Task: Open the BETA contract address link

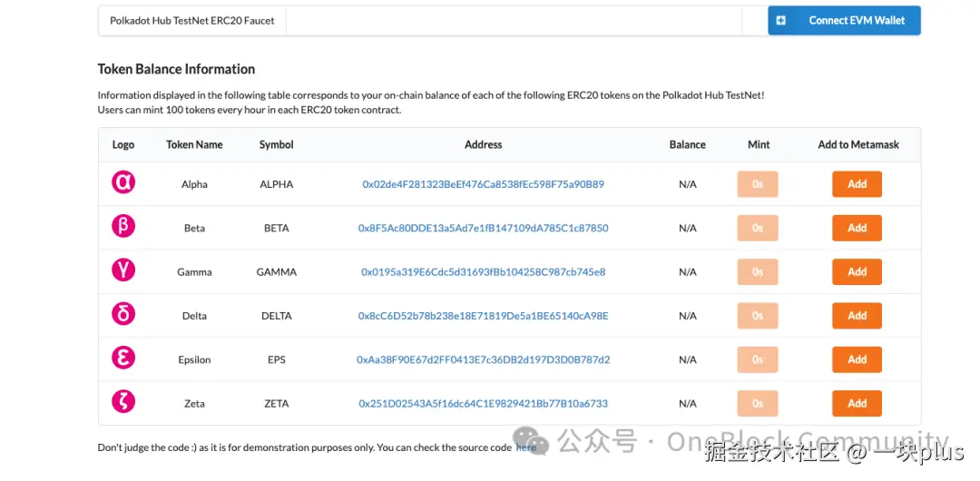Action: tap(483, 229)
